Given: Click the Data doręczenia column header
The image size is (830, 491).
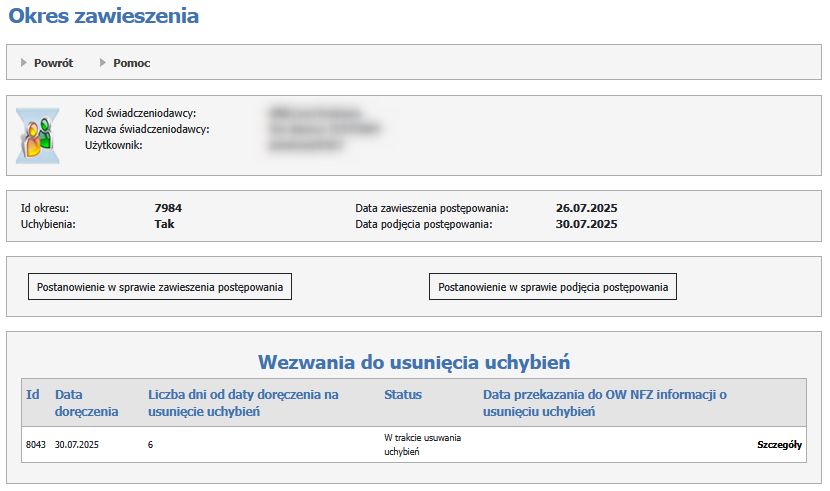Looking at the screenshot, I should [86, 403].
